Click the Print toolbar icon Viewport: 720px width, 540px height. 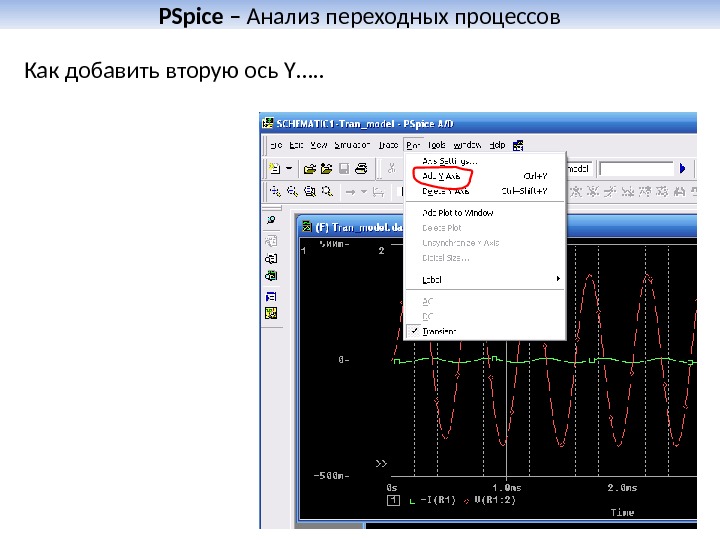[361, 169]
